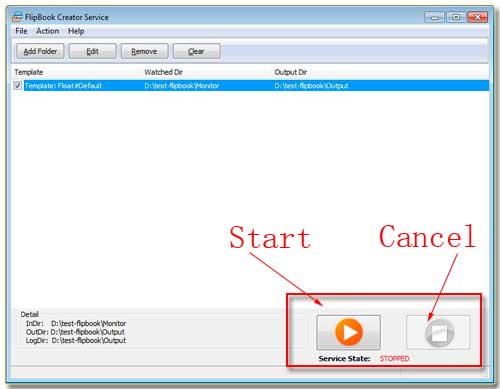The image size is (500, 389).
Task: Close the FlipBook Creator Service window
Action: pos(478,17)
